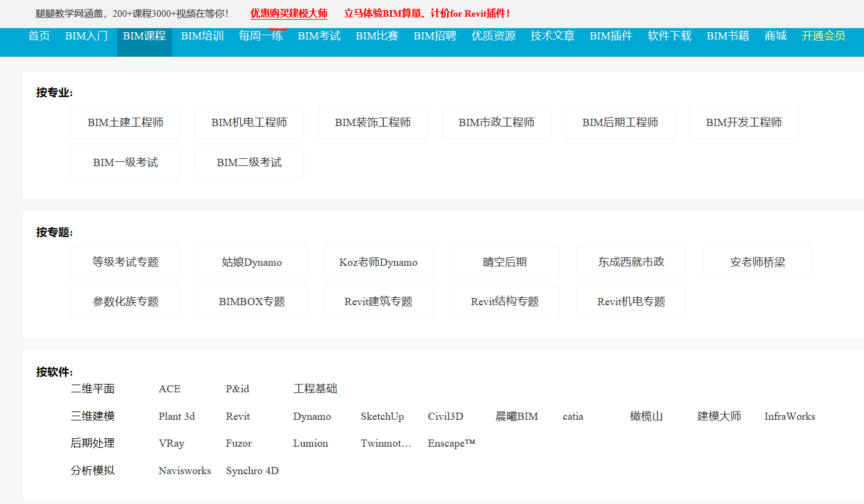Choose Koz老师Dynamo topic
Screen dimensions: 864x504
coord(379,262)
